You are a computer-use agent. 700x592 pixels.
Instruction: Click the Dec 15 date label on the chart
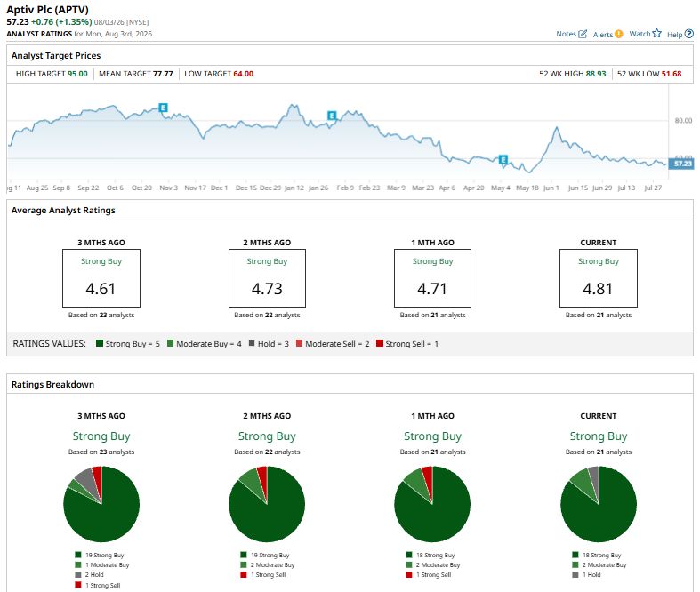tap(246, 188)
